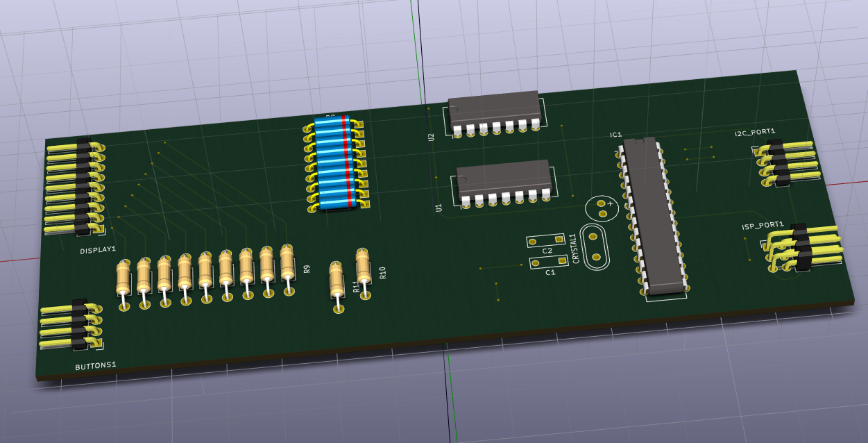Image resolution: width=868 pixels, height=443 pixels.
Task: Select the U1 chip on the board
Action: tap(504, 180)
